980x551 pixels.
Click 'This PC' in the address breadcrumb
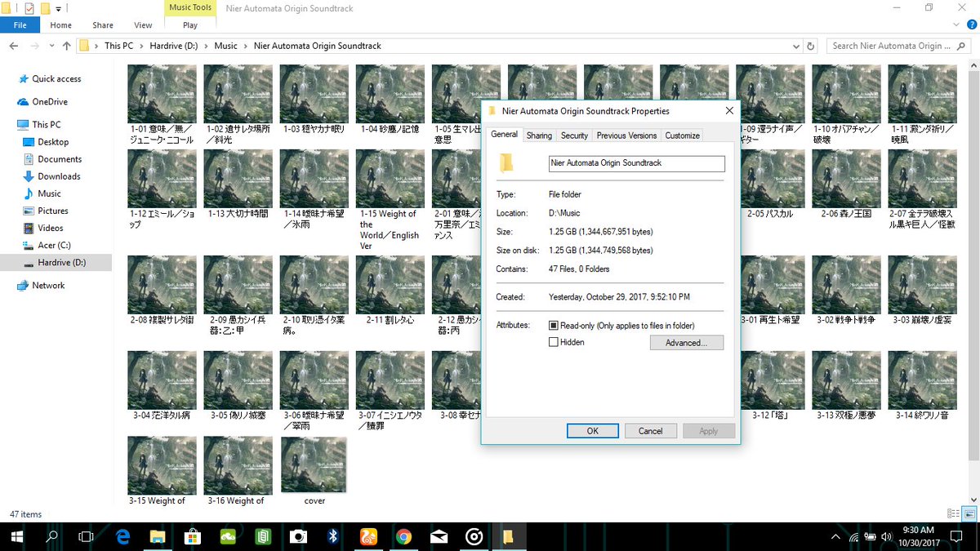118,46
